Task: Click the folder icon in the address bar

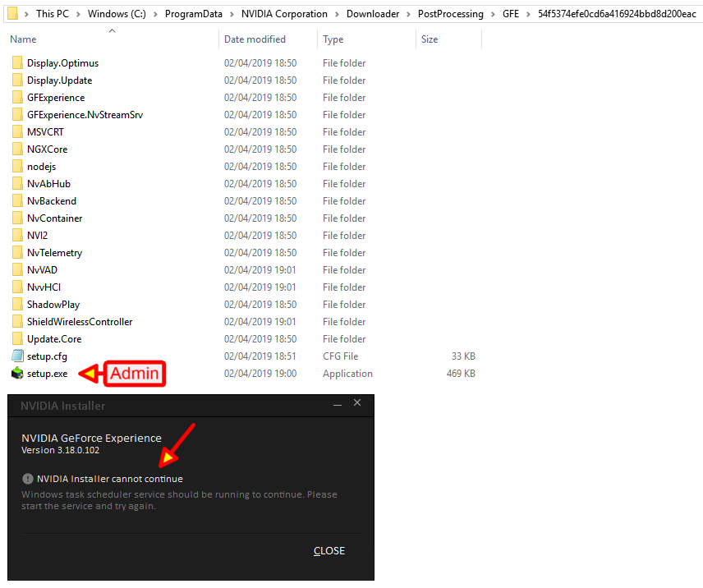Action: [x=13, y=13]
